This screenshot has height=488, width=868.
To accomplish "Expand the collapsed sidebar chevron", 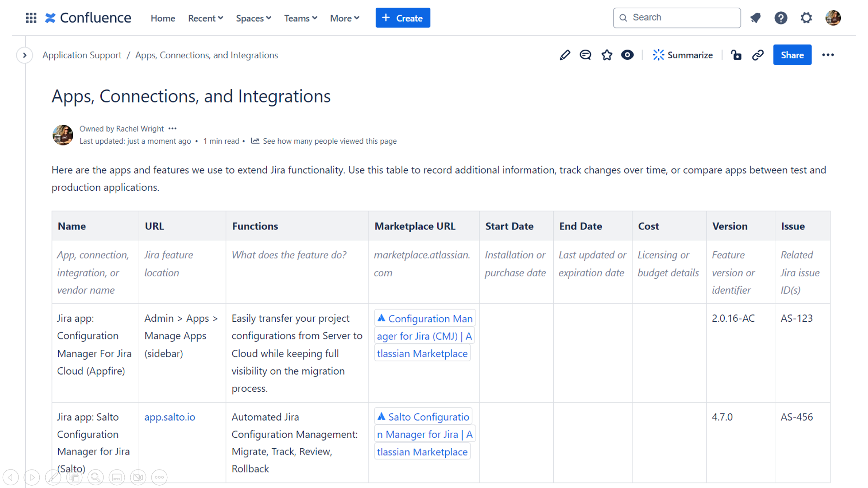I will tap(24, 55).
